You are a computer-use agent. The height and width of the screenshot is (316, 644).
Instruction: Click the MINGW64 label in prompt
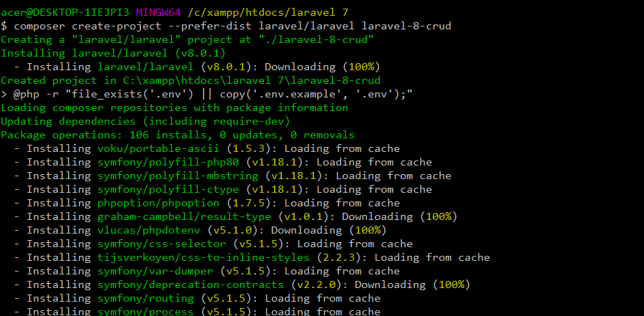(x=158, y=12)
